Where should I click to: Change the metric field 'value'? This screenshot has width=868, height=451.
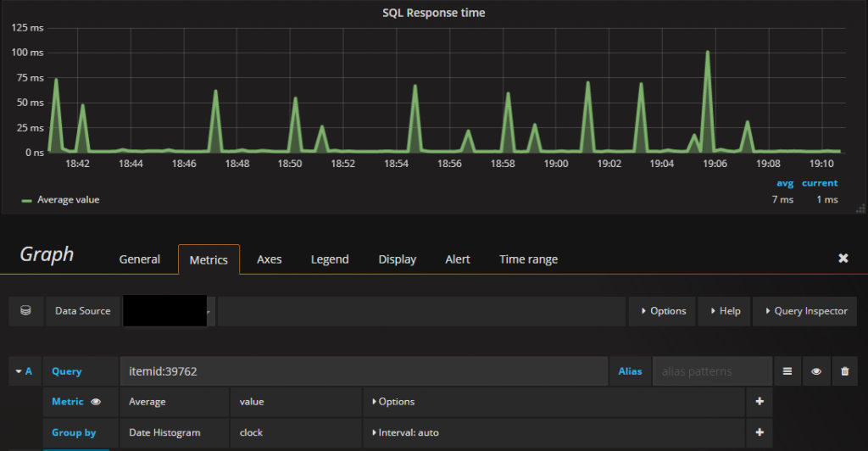[296, 402]
